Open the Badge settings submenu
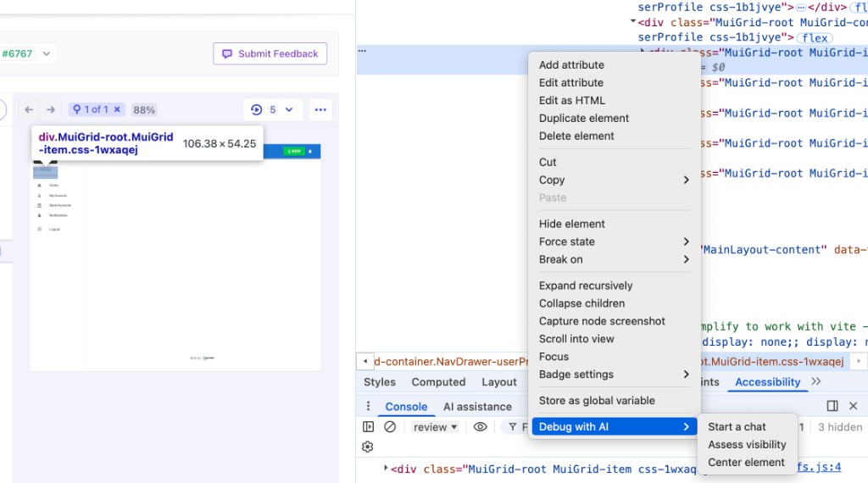Viewport: 868px width, 483px height. [x=614, y=374]
